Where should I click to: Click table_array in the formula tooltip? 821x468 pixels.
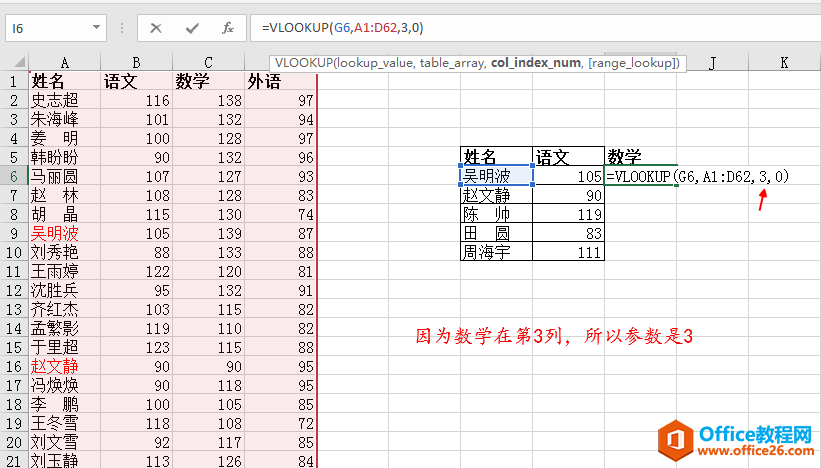(451, 63)
